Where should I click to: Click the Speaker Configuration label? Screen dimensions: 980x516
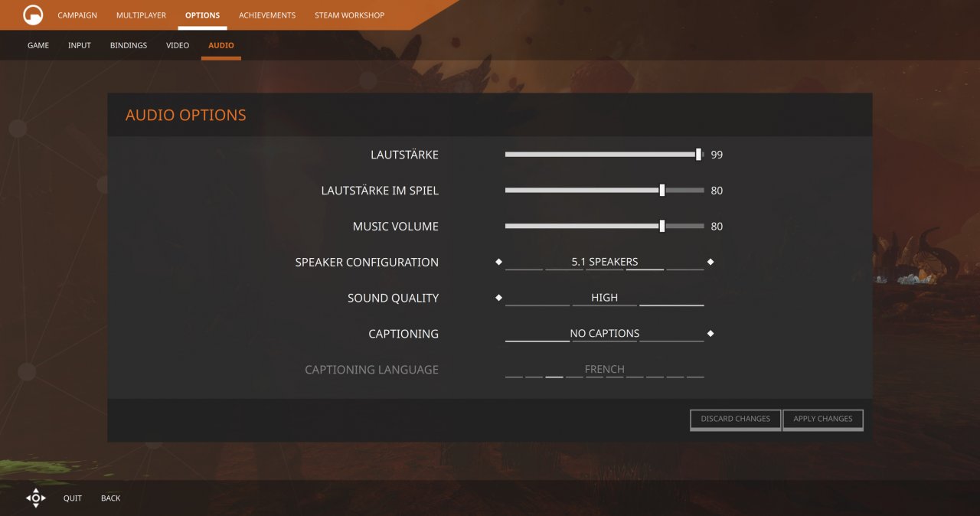coord(367,262)
